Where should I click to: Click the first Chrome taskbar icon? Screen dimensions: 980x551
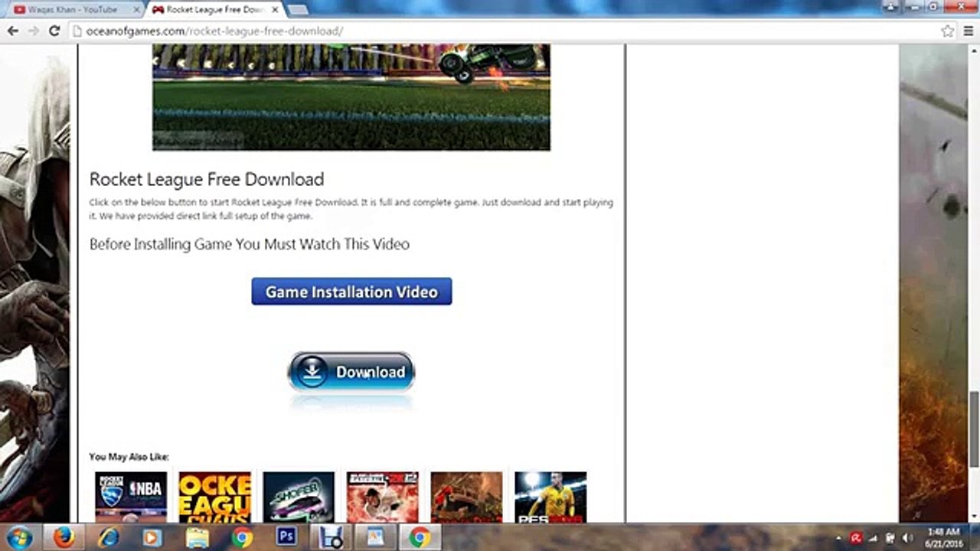click(242, 538)
